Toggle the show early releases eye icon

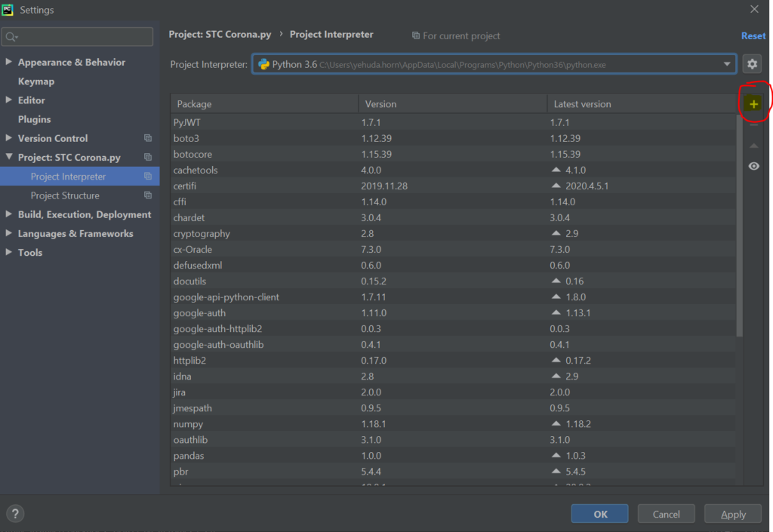point(753,166)
